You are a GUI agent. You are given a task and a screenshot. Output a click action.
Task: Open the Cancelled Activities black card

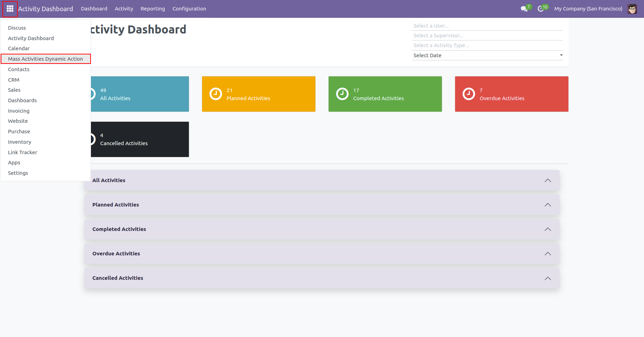(x=140, y=139)
